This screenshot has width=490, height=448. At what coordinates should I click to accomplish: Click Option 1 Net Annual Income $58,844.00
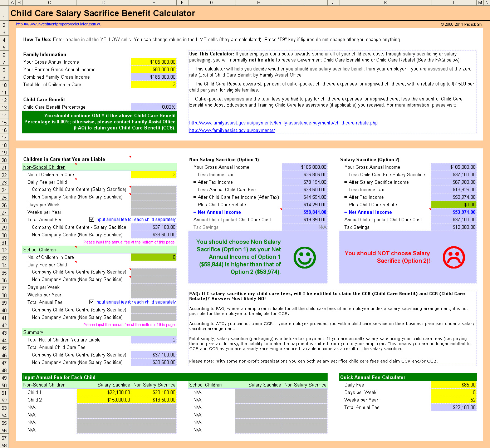(x=305, y=212)
